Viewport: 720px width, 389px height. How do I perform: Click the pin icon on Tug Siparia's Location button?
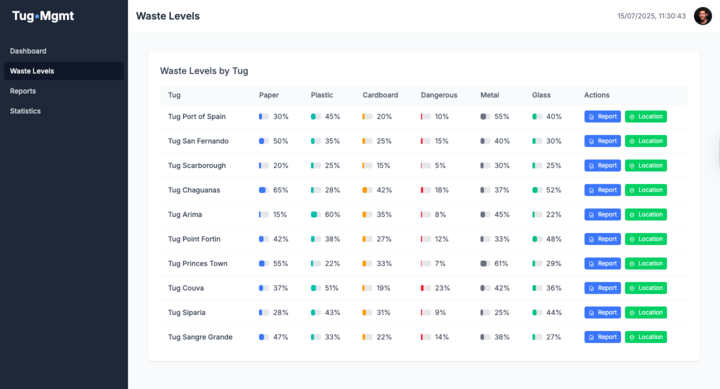pyautogui.click(x=632, y=313)
